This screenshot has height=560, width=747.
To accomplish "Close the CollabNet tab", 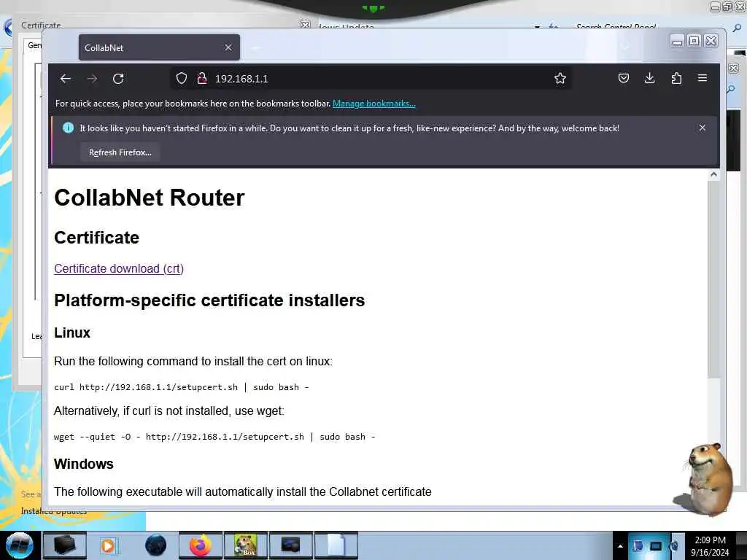I will [228, 47].
